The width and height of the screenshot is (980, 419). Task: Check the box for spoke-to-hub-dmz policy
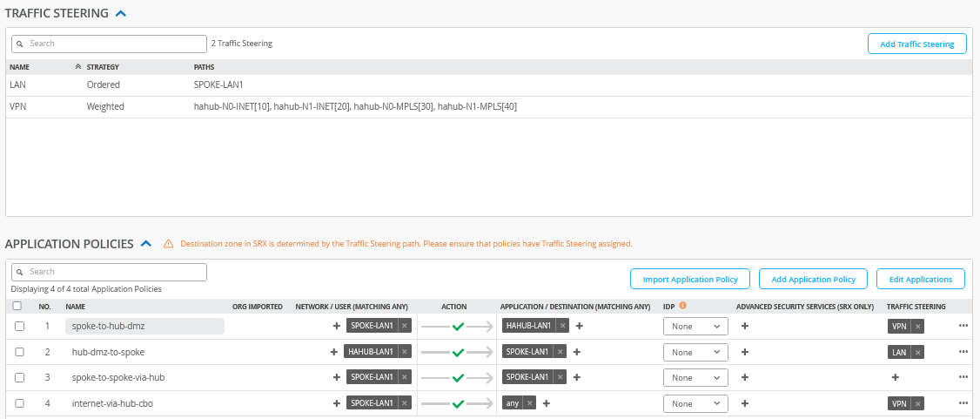pos(19,326)
